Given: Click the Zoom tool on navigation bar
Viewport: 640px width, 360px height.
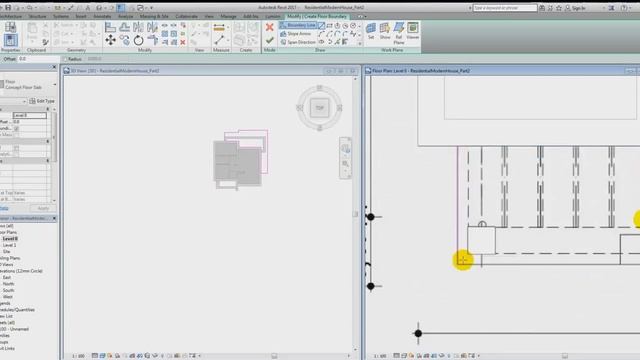Looking at the screenshot, I should click(345, 164).
